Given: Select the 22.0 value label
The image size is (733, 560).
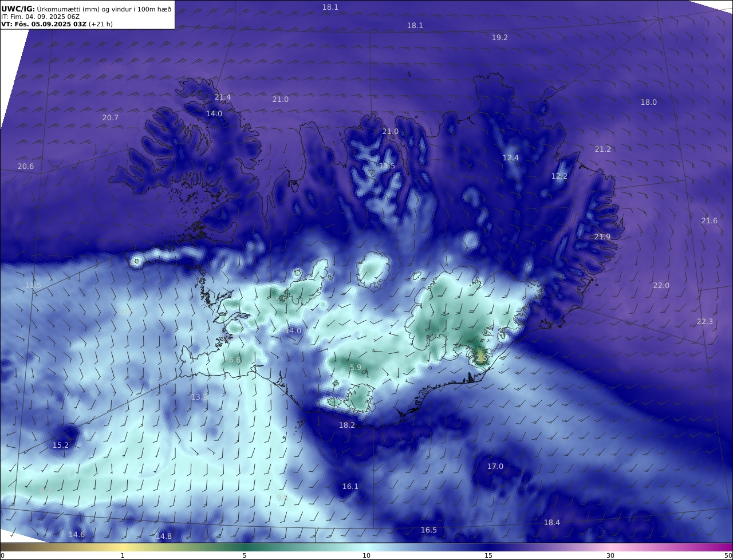Looking at the screenshot, I should click(x=661, y=286).
